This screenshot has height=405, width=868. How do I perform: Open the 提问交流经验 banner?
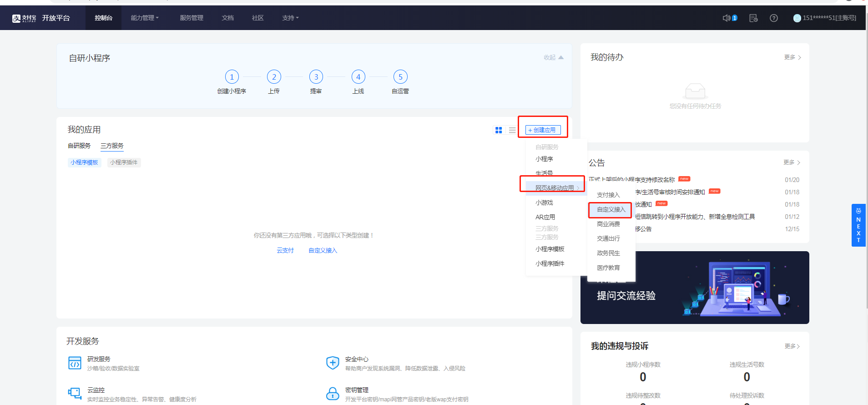pos(695,288)
